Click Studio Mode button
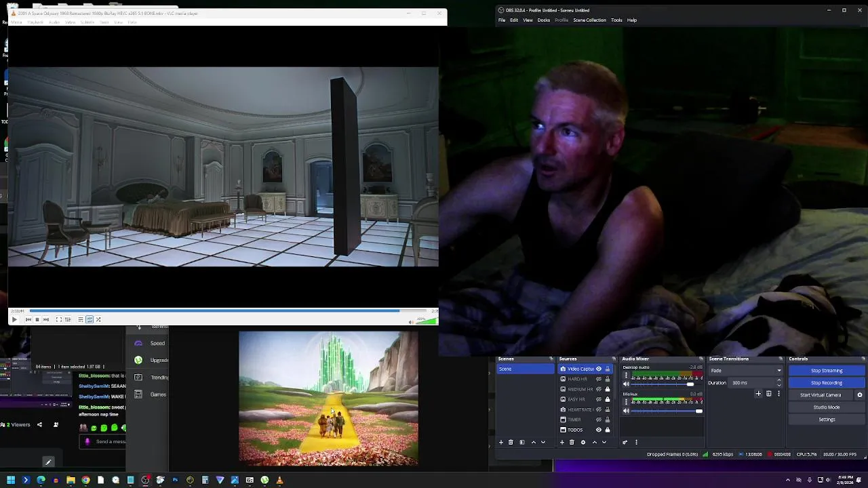Viewport: 868px width, 488px height. coord(827,407)
